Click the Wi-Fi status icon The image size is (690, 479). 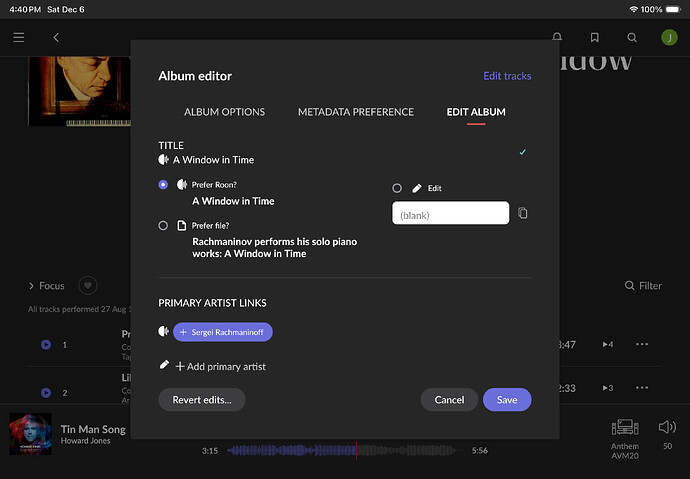(x=634, y=9)
